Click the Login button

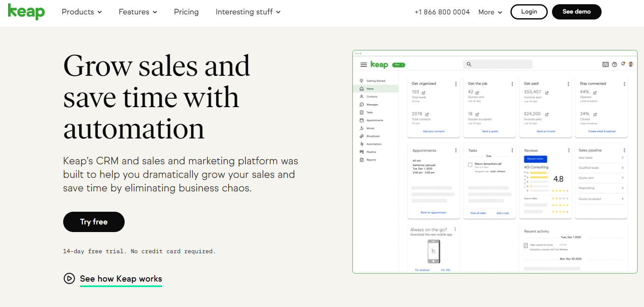[x=529, y=12]
